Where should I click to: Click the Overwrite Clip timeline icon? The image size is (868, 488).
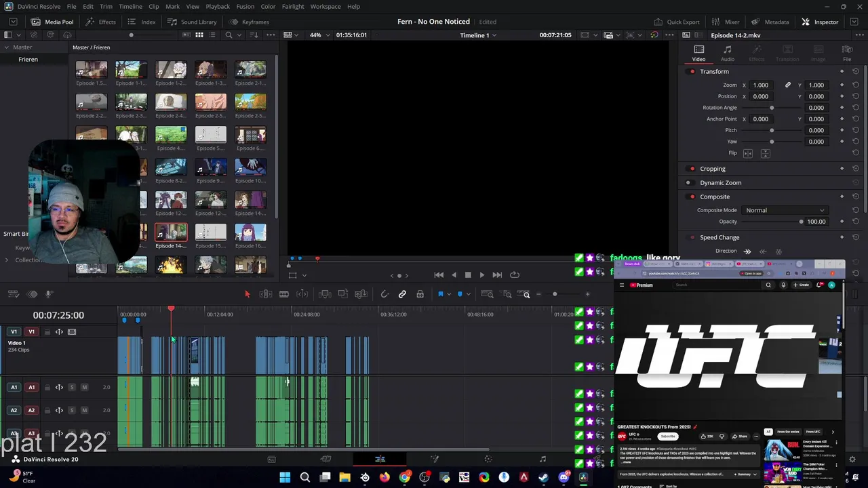point(343,294)
